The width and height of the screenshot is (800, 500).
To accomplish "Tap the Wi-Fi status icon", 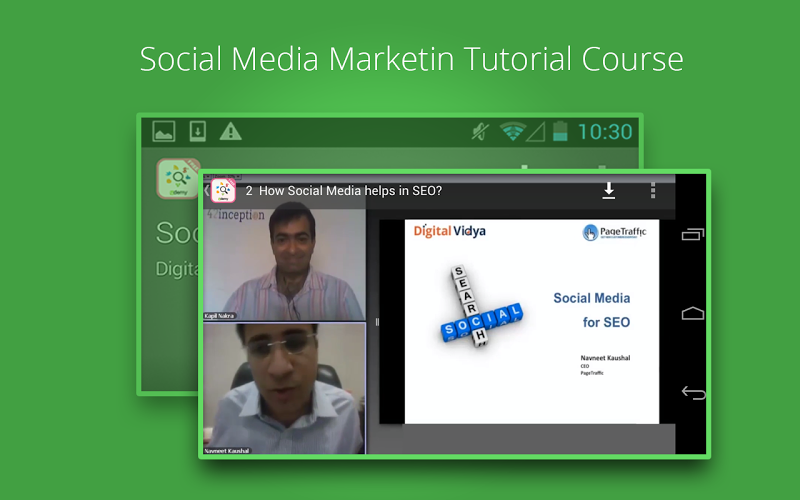I will pyautogui.click(x=513, y=132).
